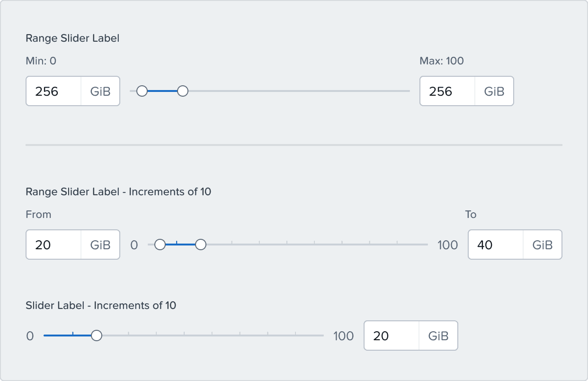Click the tick mark between the From and To handles
588x381 pixels.
click(177, 244)
